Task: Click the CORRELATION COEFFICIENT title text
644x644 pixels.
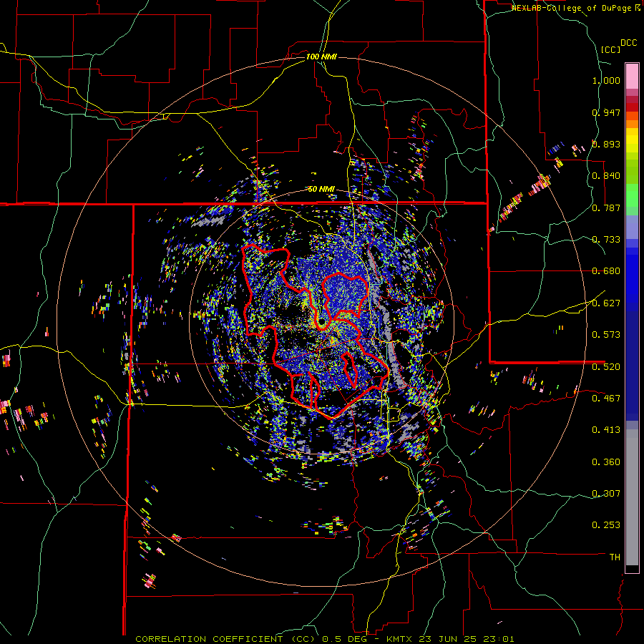Action: point(209,639)
